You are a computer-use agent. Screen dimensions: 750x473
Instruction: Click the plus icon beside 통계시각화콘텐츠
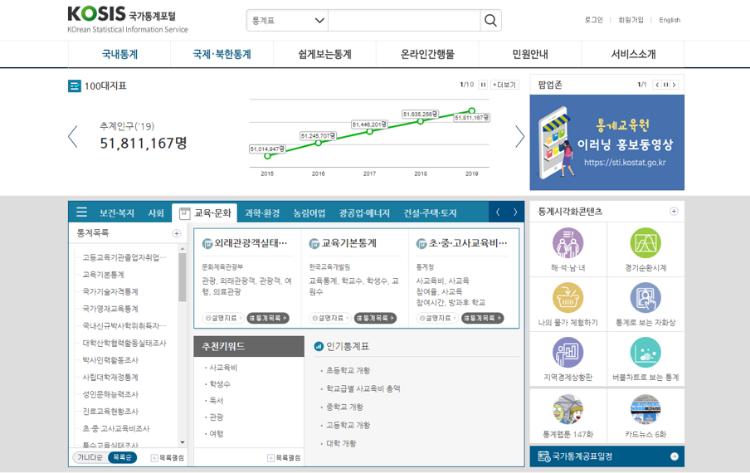pos(673,211)
